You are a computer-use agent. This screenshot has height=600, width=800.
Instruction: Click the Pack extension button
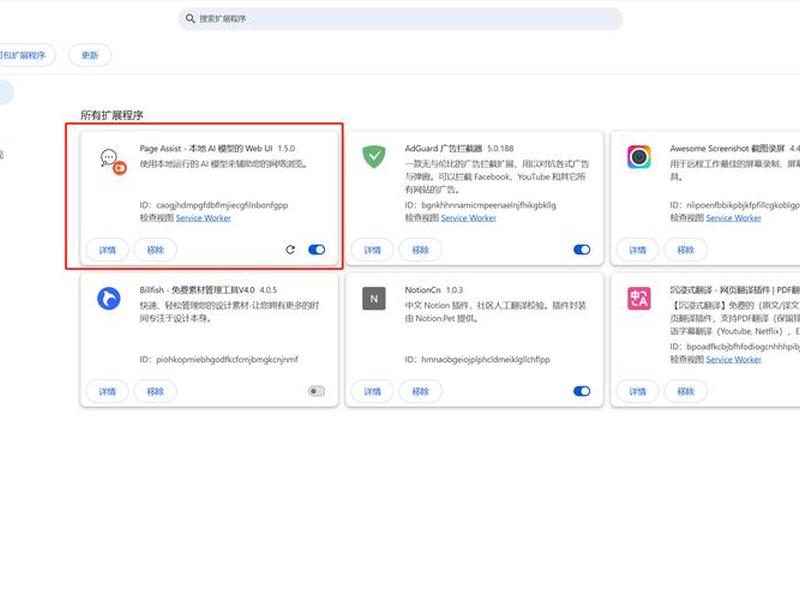pos(24,55)
